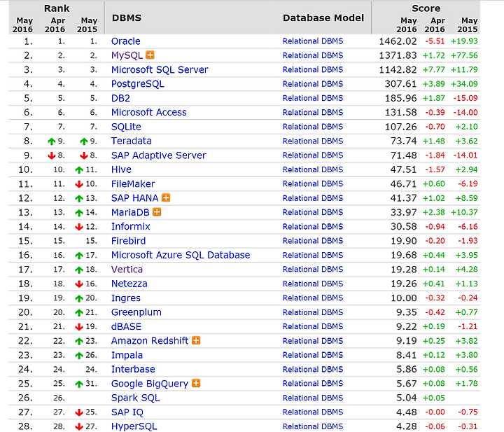The height and width of the screenshot is (432, 504).
Task: Open the HyperSQL link
Action: 134,426
